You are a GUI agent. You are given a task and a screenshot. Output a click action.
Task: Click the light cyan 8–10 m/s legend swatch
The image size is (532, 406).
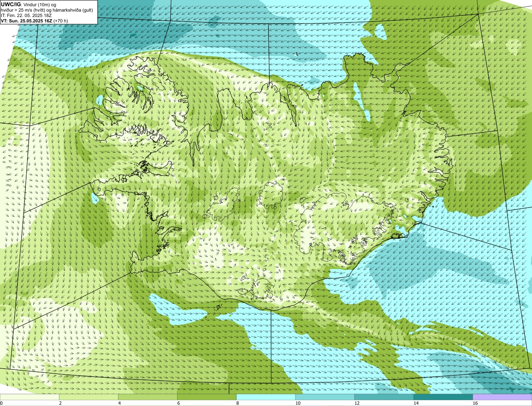[x=266, y=397]
